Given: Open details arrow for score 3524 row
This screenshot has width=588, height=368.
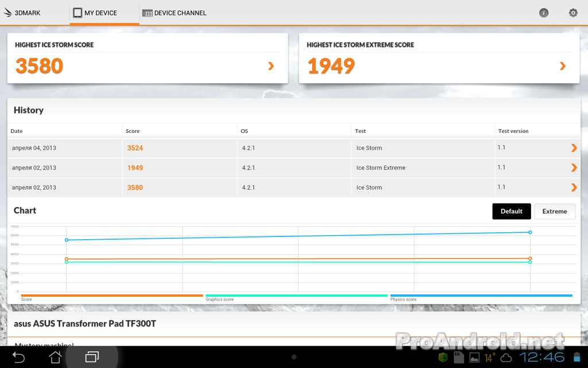Looking at the screenshot, I should tap(574, 148).
